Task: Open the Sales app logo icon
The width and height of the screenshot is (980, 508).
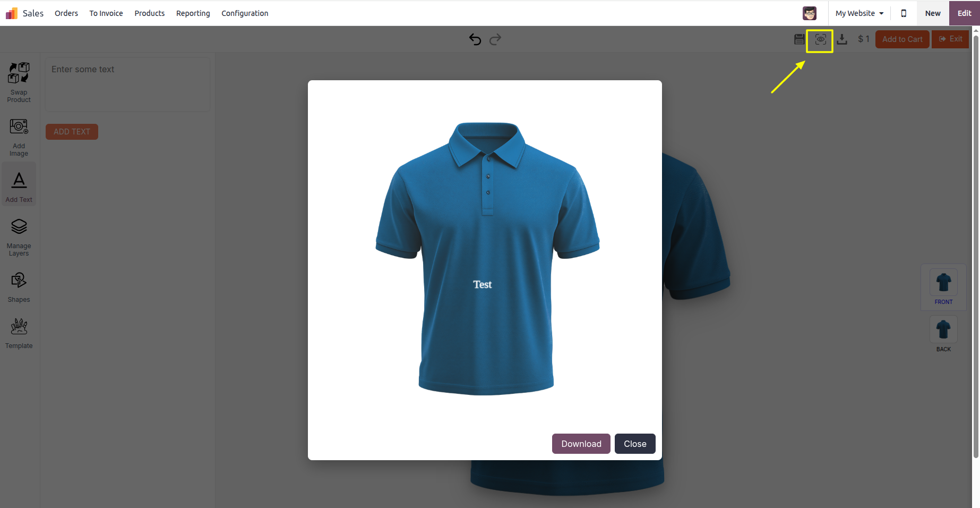Action: pos(12,13)
